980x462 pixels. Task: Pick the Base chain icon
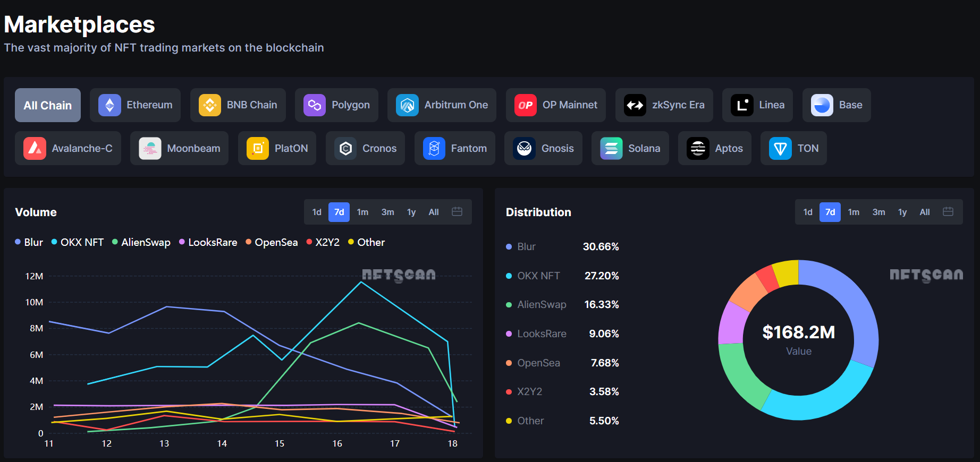tap(822, 105)
